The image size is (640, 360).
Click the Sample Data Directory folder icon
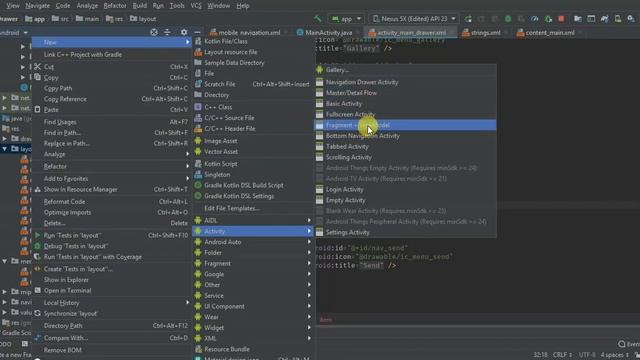[198, 63]
